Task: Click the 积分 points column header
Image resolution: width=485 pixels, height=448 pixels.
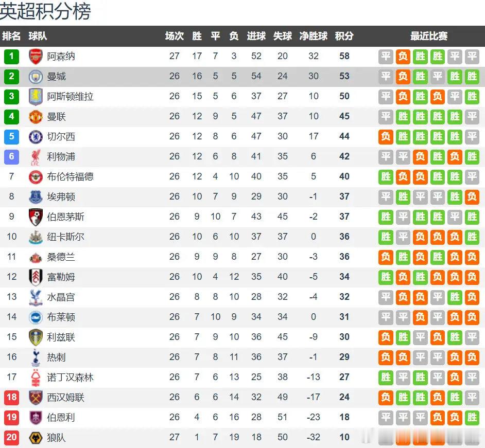Action: point(344,36)
